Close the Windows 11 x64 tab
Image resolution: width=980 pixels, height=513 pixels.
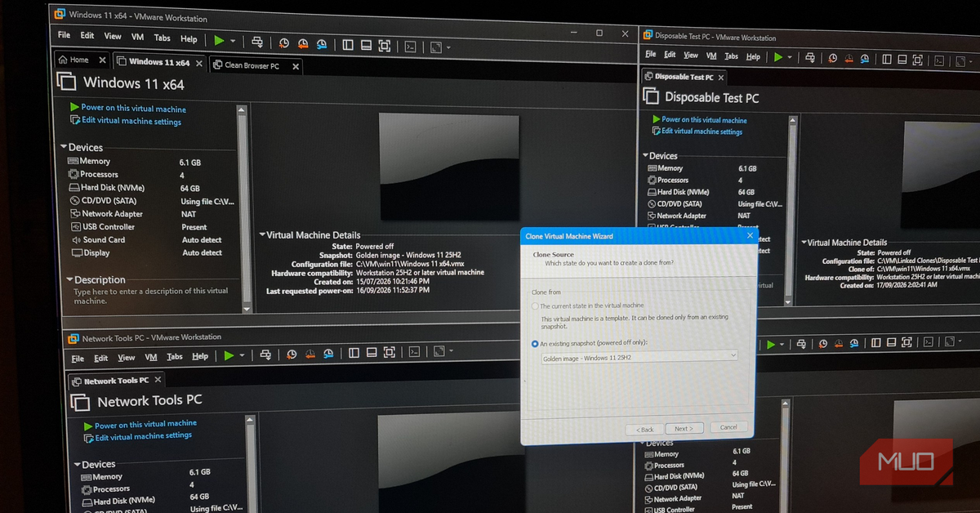coord(200,62)
